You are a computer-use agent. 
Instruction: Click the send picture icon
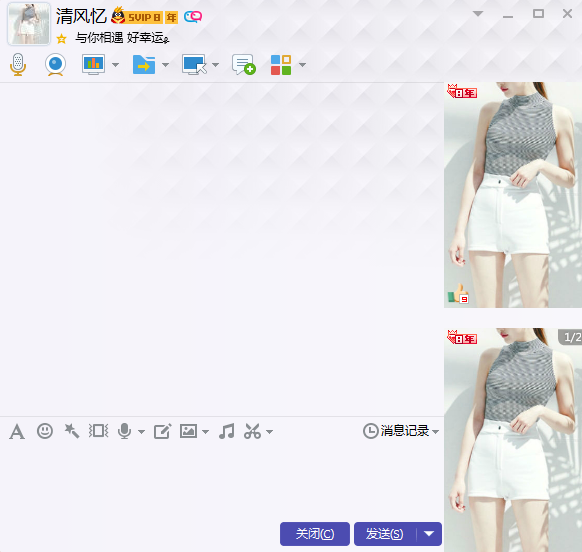coord(189,431)
